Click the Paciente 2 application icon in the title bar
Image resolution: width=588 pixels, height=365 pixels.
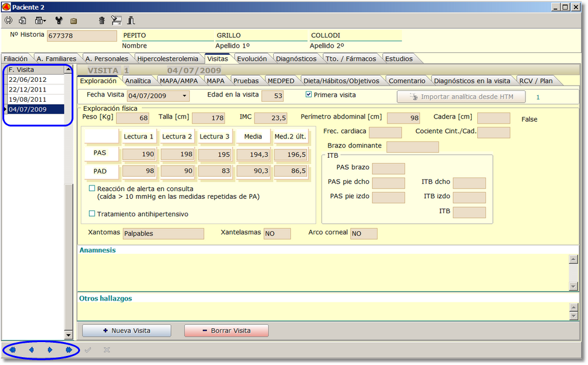pyautogui.click(x=6, y=7)
